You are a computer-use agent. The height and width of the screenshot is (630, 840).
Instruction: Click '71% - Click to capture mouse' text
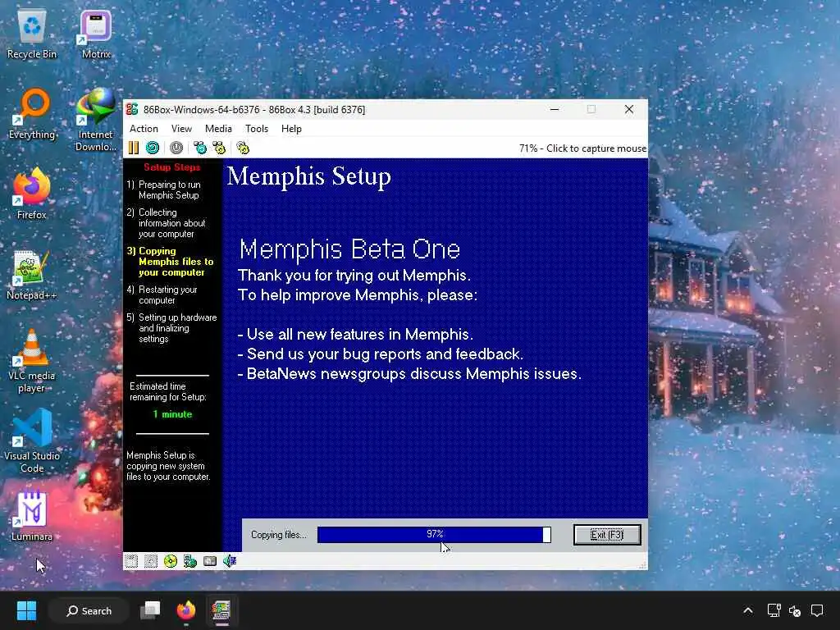click(x=582, y=148)
